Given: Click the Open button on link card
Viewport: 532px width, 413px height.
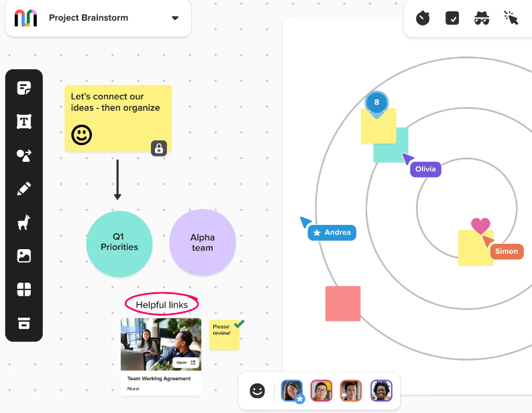Looking at the screenshot, I should (186, 363).
